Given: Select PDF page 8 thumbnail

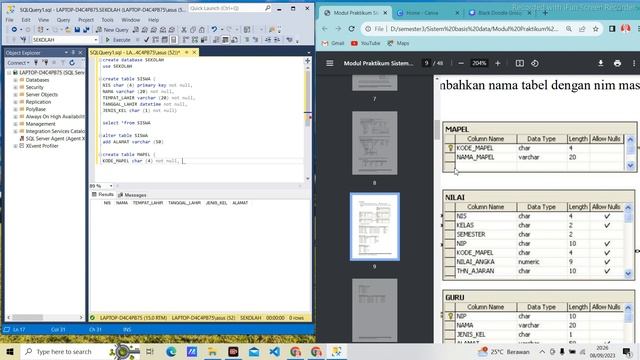Looking at the screenshot, I should (x=375, y=143).
